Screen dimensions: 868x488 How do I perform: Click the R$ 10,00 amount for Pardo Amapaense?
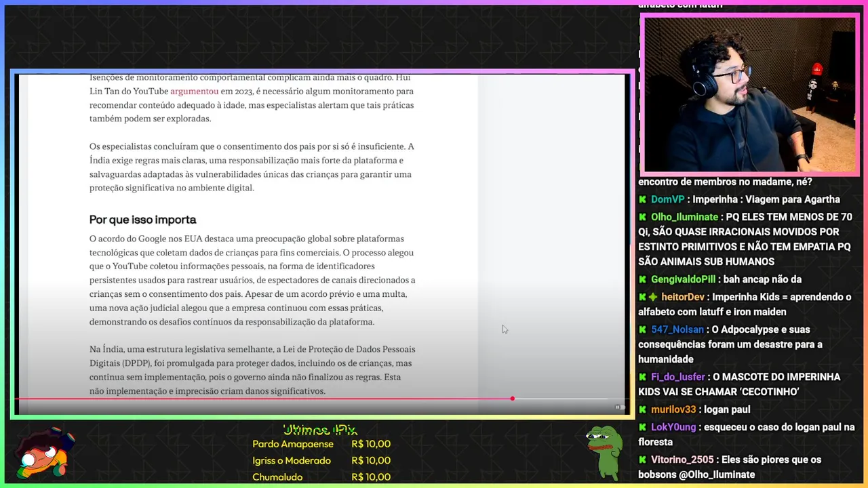[x=371, y=444]
